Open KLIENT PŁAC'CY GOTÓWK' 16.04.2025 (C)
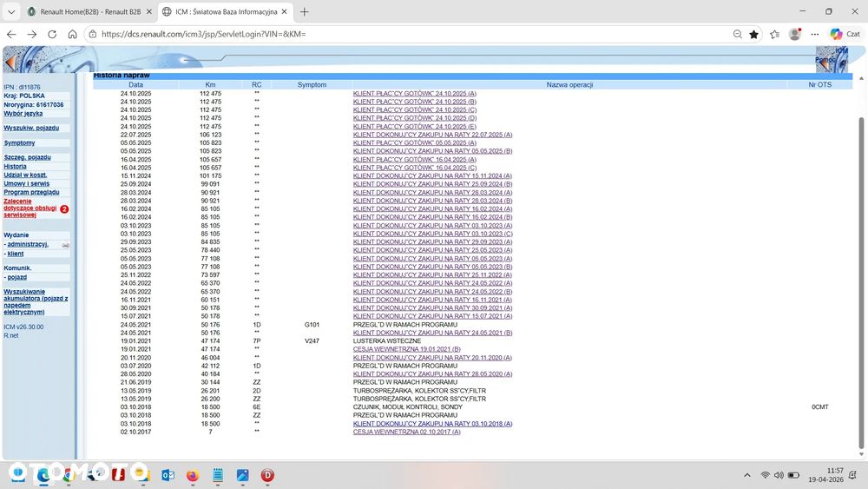 (x=415, y=168)
